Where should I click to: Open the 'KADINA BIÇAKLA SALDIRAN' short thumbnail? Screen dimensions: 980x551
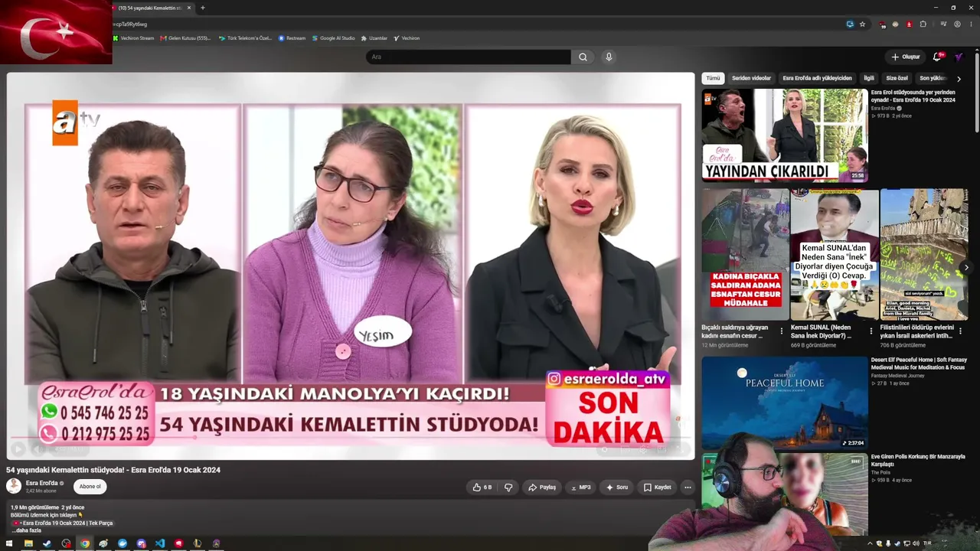746,254
